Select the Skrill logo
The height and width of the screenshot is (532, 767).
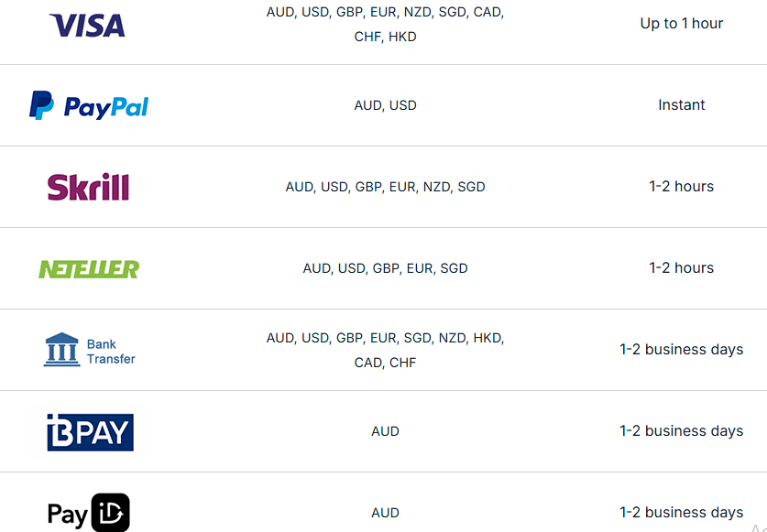[88, 187]
